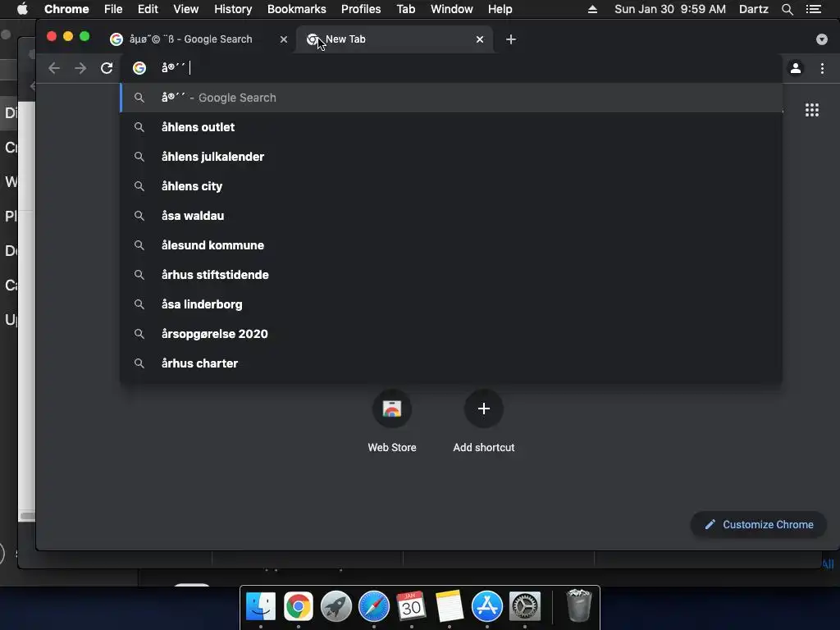Open the tab search dropdown arrow
Image resolution: width=840 pixels, height=630 pixels.
coord(822,39)
